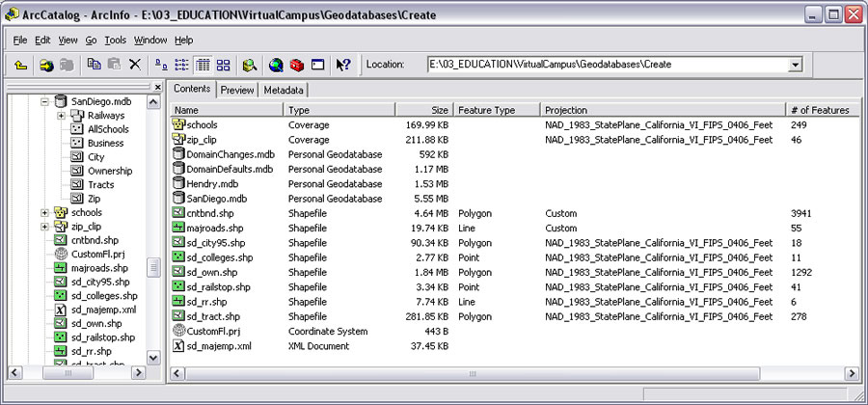Image resolution: width=868 pixels, height=405 pixels.
Task: Click the sd_colleges.shp point icon in Contents list
Action: (x=178, y=257)
